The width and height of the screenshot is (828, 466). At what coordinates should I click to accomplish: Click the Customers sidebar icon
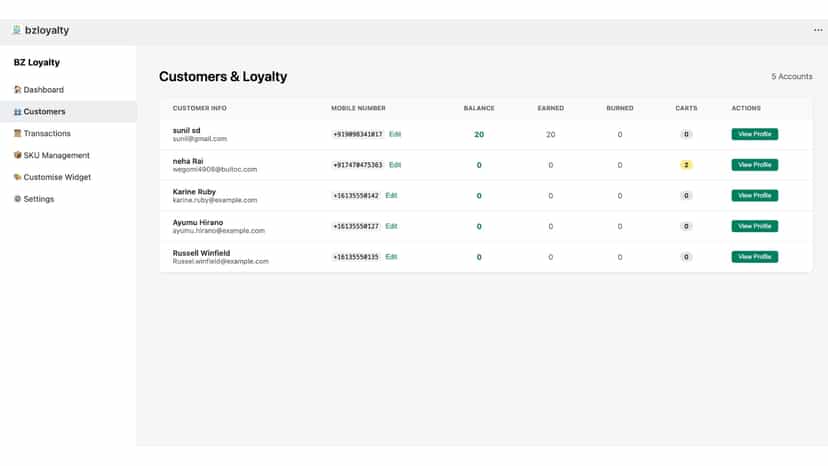coord(17,111)
